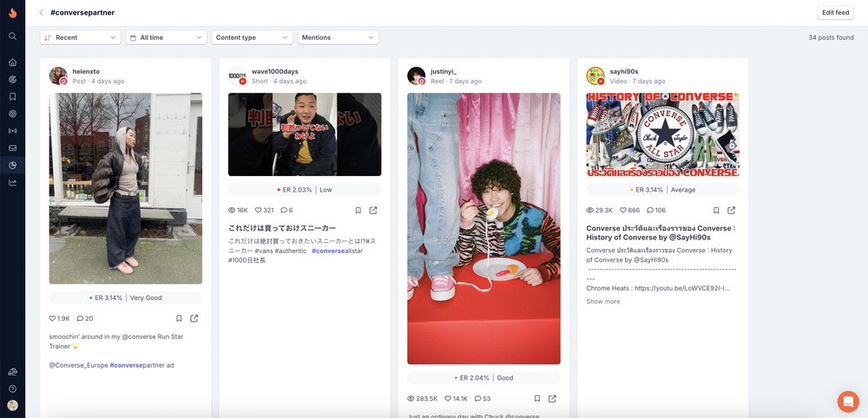This screenshot has width=868, height=418.
Task: Click the likes heart on sayhi90s video
Action: pos(622,210)
